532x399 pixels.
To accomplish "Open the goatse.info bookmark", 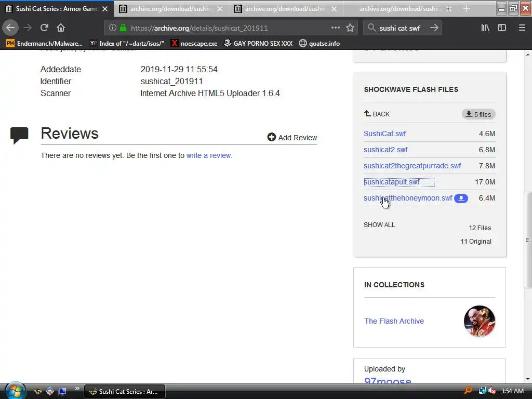I will (x=320, y=44).
